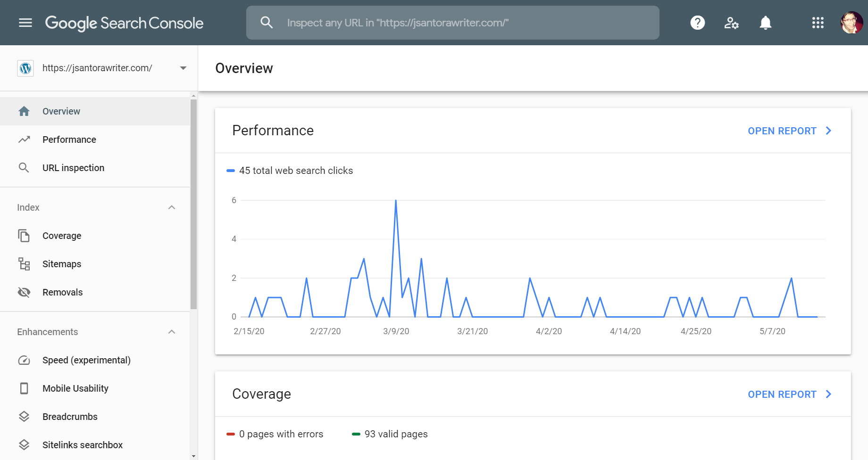
Task: Select URL inspection in the sidebar
Action: 73,167
